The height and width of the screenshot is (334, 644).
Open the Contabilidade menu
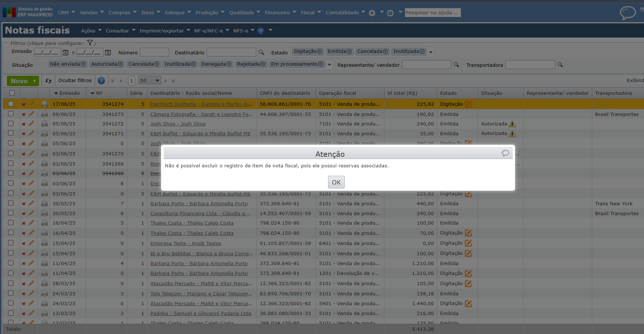345,13
